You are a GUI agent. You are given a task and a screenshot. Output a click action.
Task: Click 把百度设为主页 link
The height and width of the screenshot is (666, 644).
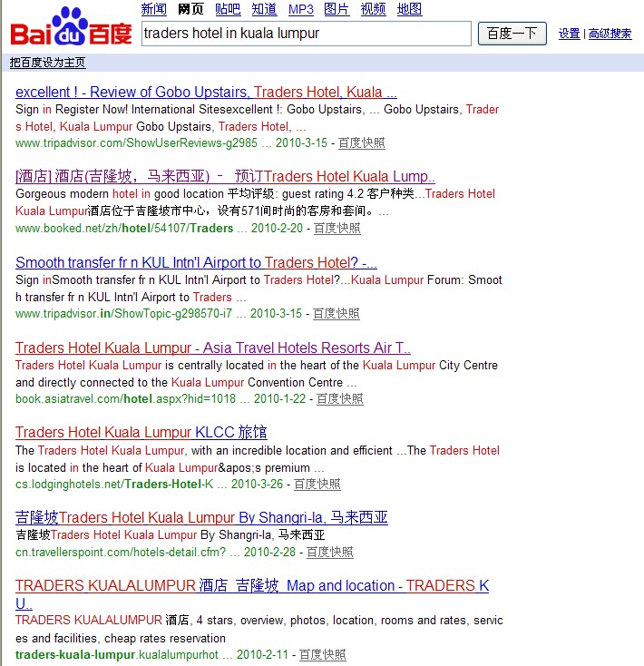tap(47, 63)
